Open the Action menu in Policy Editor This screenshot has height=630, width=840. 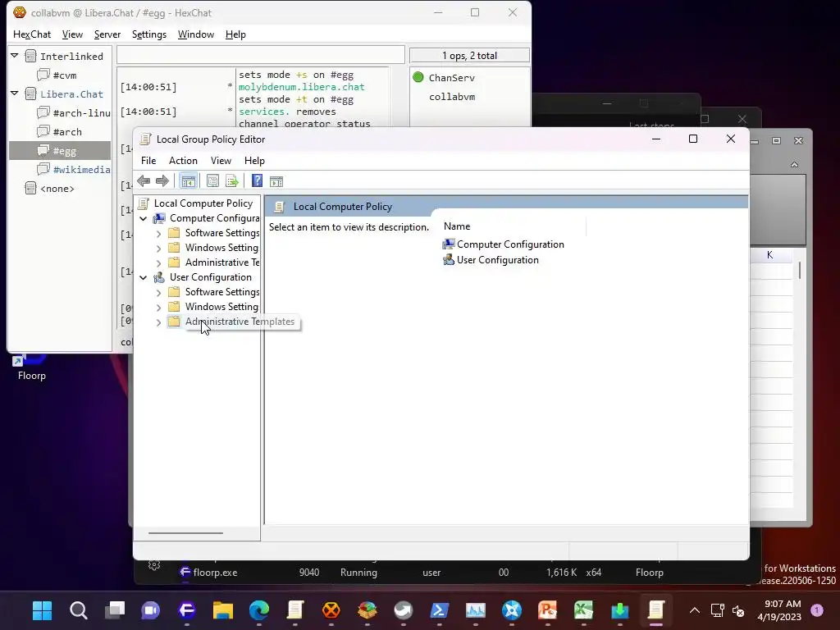click(183, 161)
